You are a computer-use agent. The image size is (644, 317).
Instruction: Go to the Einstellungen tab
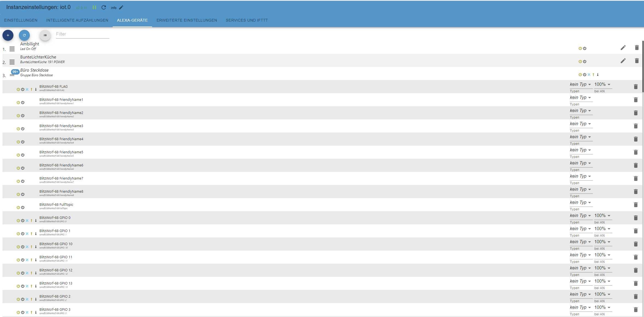click(x=21, y=20)
